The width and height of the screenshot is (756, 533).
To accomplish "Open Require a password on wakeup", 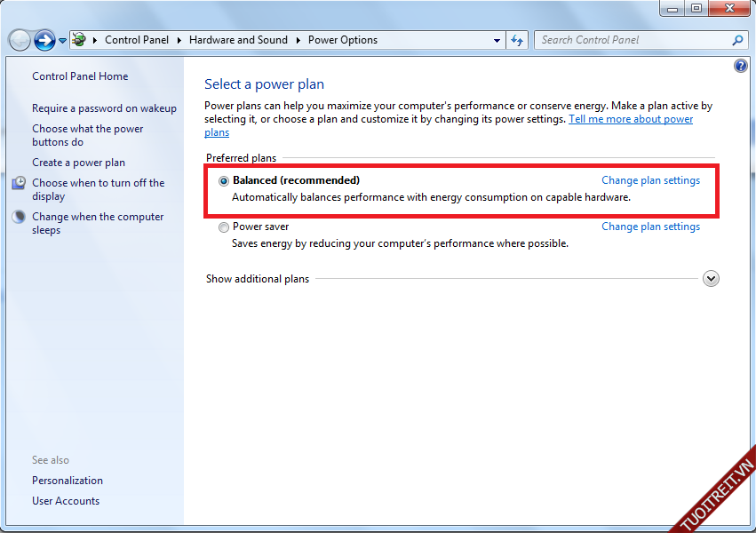I will [104, 108].
